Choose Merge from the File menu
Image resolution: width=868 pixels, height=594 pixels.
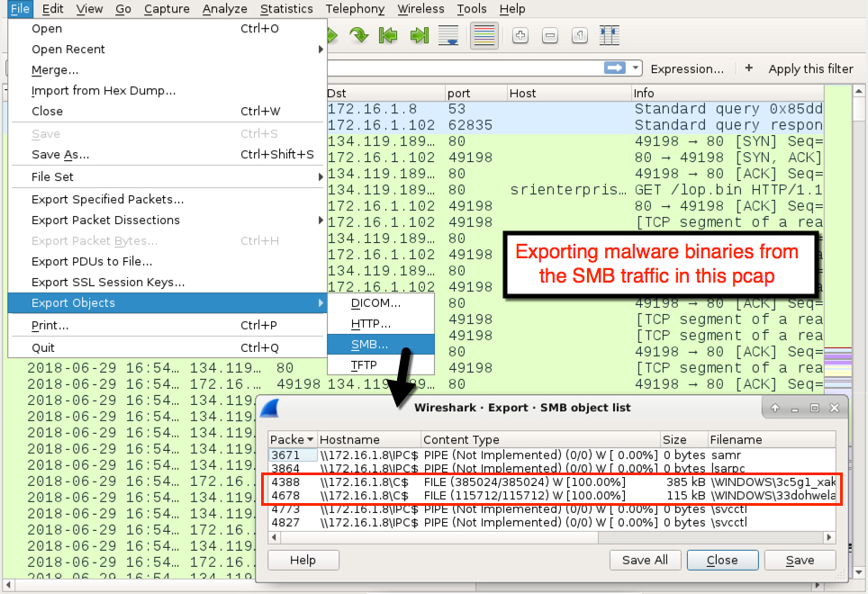click(x=167, y=70)
